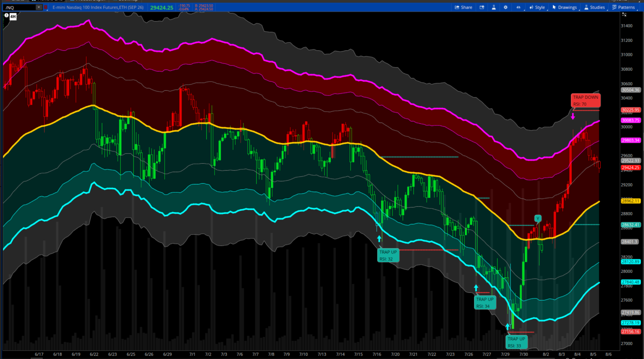Click the last price 29424.25 in header

[162, 7]
